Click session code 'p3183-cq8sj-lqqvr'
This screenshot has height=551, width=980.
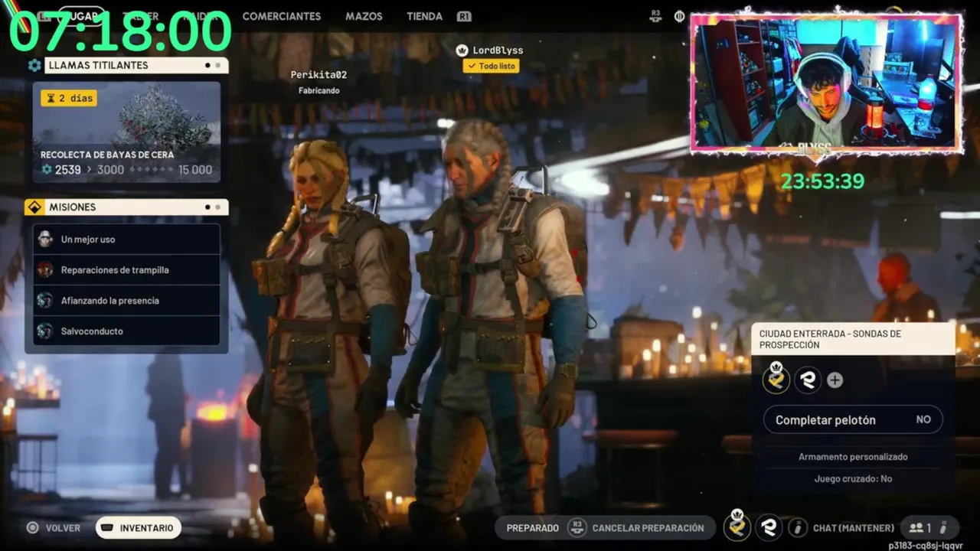(925, 546)
